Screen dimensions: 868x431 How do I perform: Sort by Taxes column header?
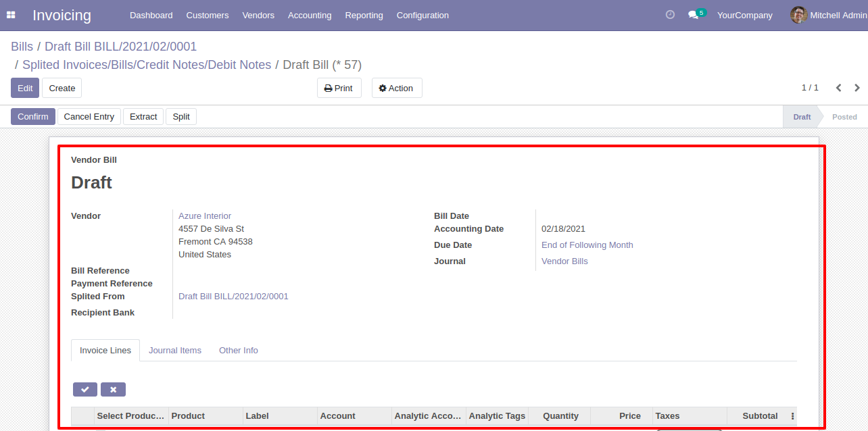(x=690, y=416)
